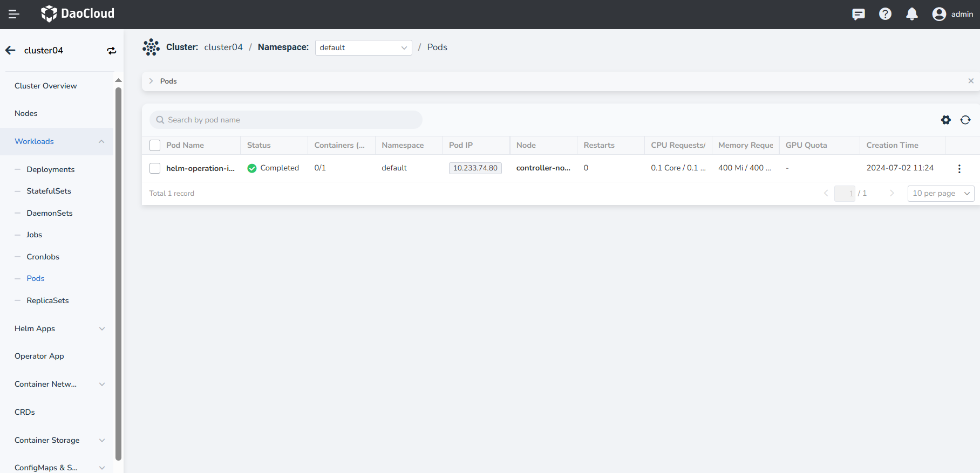This screenshot has height=473, width=980.
Task: Open the pod row actions menu
Action: coord(959,169)
